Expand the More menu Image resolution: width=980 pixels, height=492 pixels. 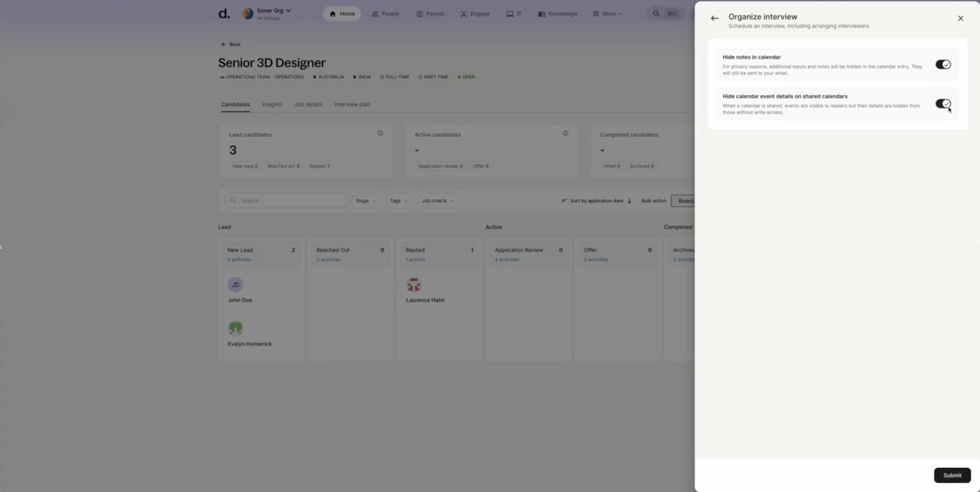click(607, 14)
